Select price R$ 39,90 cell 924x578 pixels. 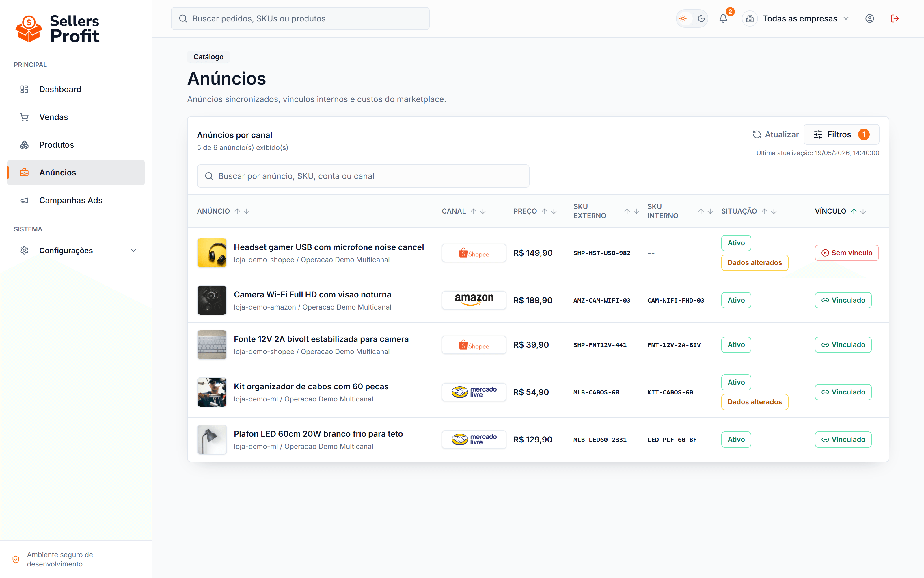point(531,345)
